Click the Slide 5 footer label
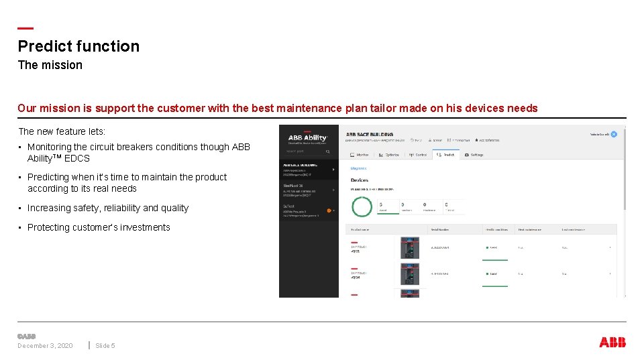Viewport: 644px width, 362px height. pos(105,346)
